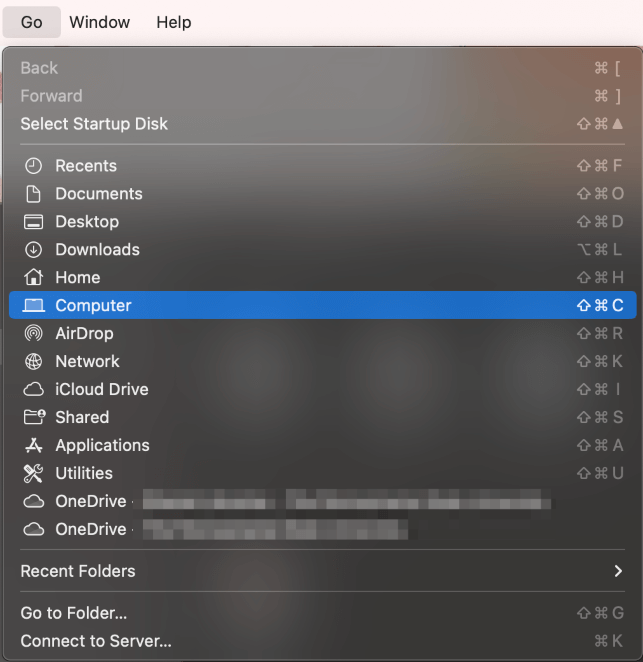Click the ⇧⌘R shortcut beside AirDrop

[x=600, y=334]
